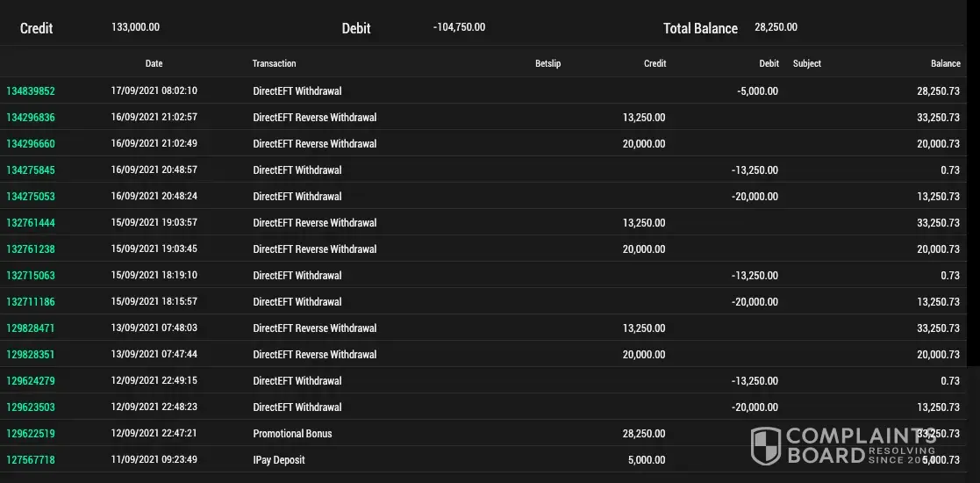Screen dimensions: 980x483
Task: Click the Subject column header
Action: pyautogui.click(x=806, y=63)
